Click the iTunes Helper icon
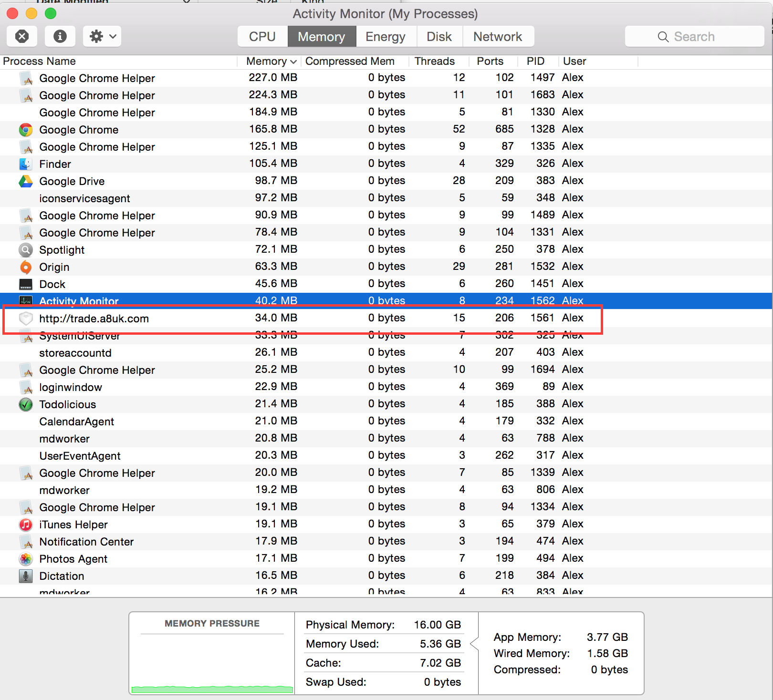Image resolution: width=773 pixels, height=700 pixels. point(26,525)
